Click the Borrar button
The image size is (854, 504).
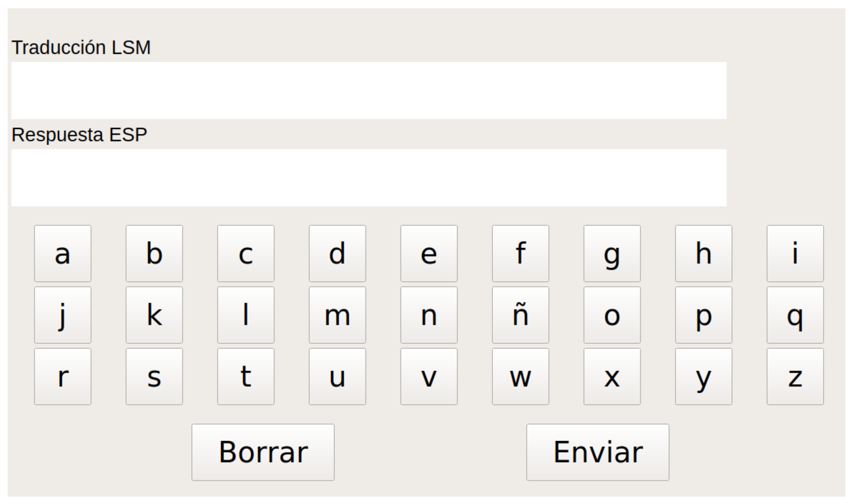point(263,452)
